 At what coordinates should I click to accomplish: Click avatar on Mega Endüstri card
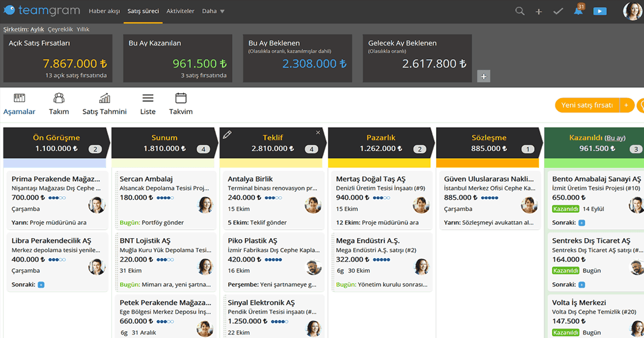click(421, 267)
